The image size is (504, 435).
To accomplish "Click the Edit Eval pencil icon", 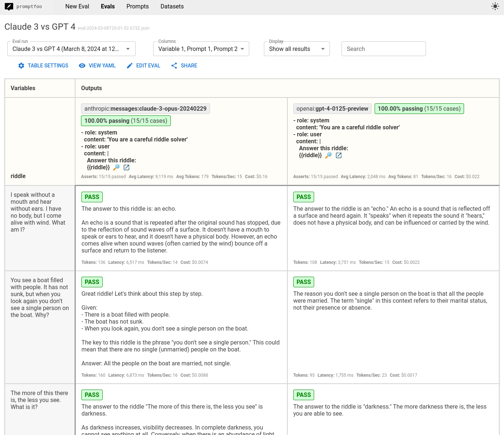I will pyautogui.click(x=130, y=66).
